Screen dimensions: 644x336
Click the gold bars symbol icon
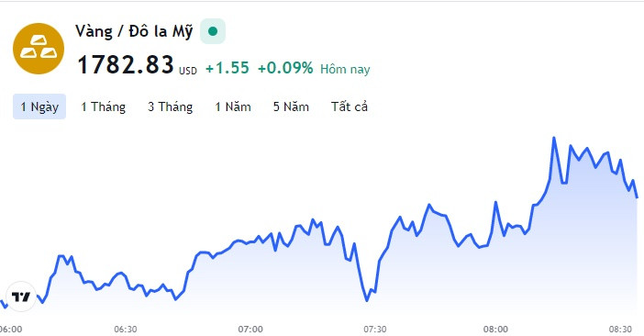tap(39, 49)
